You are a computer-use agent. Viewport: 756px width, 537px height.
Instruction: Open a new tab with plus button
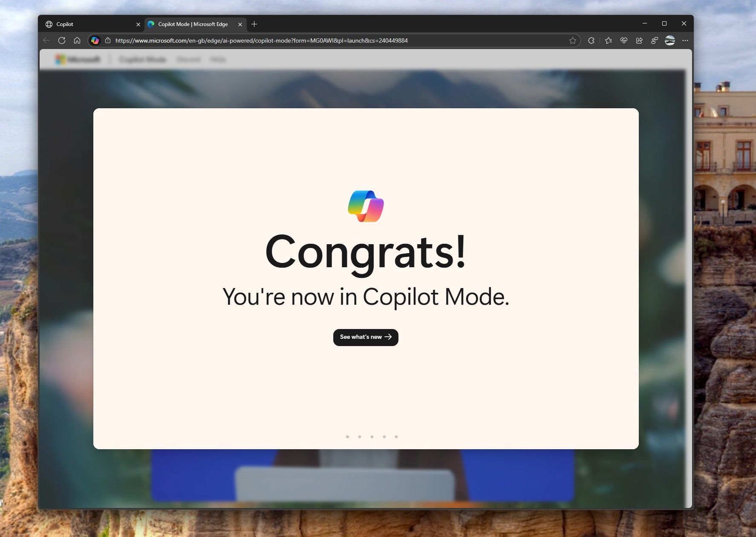click(254, 24)
